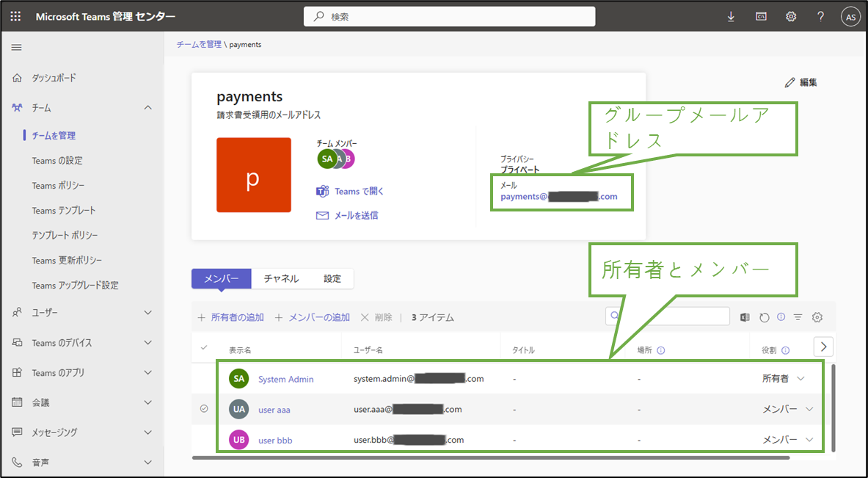
Task: Click the payments@ group email link
Action: coord(559,197)
